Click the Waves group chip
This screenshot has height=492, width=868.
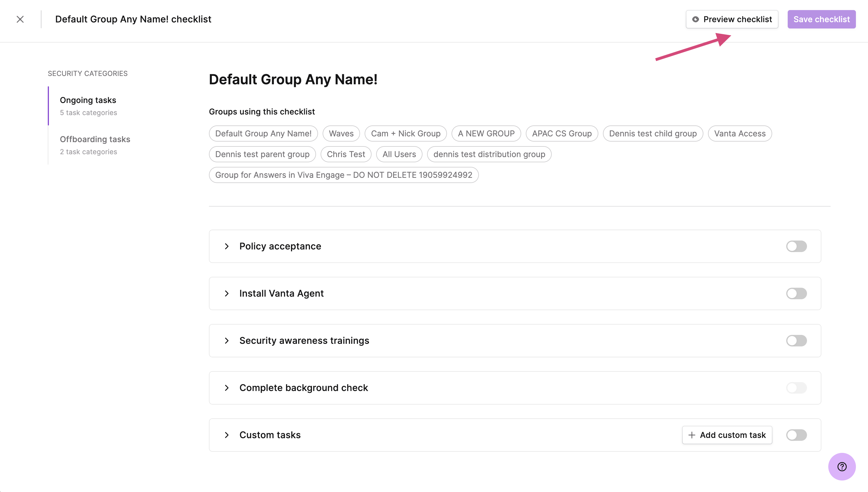coord(341,134)
